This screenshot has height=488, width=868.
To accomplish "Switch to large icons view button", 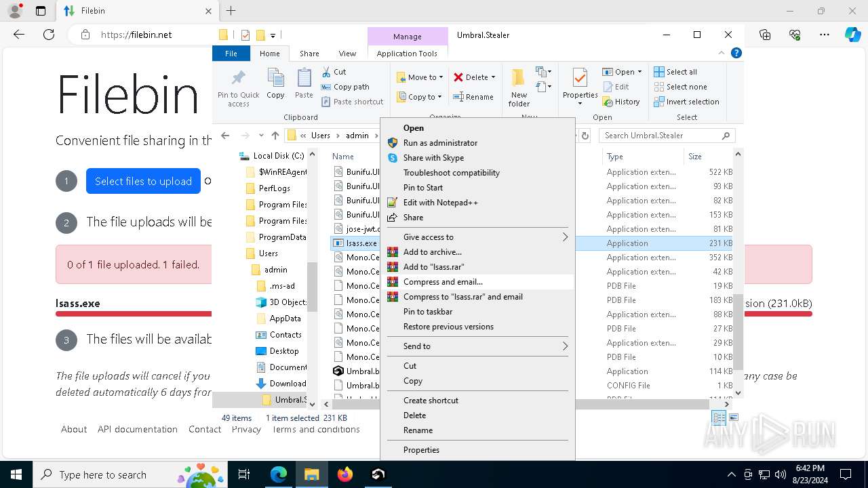I will (x=733, y=418).
